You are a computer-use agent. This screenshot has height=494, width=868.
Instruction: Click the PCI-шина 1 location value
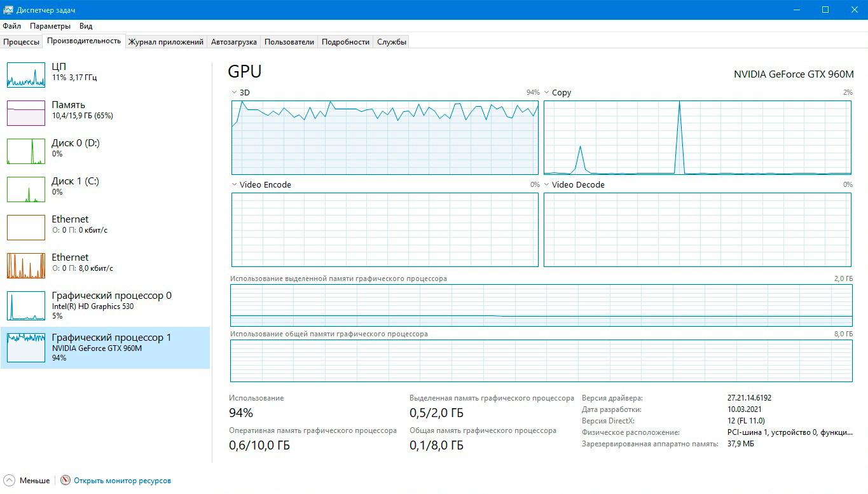[x=790, y=432]
